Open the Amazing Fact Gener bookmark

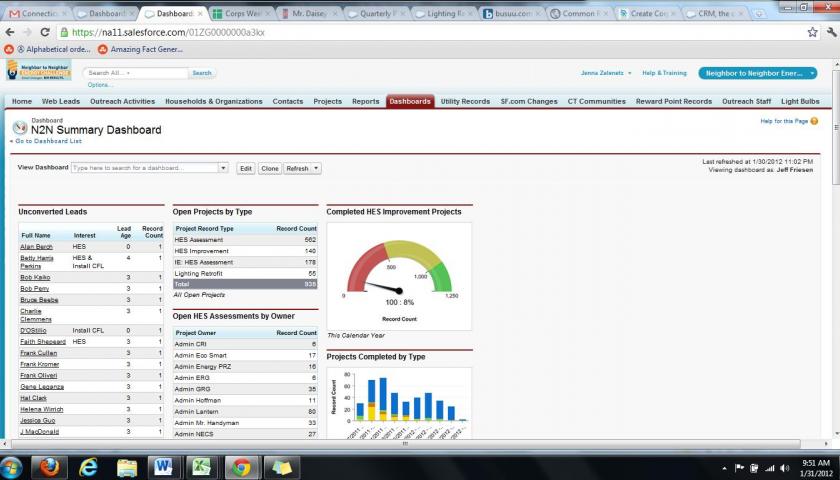click(140, 49)
